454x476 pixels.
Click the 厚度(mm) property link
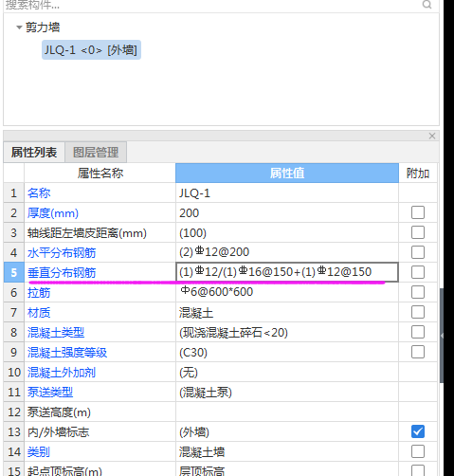(53, 213)
